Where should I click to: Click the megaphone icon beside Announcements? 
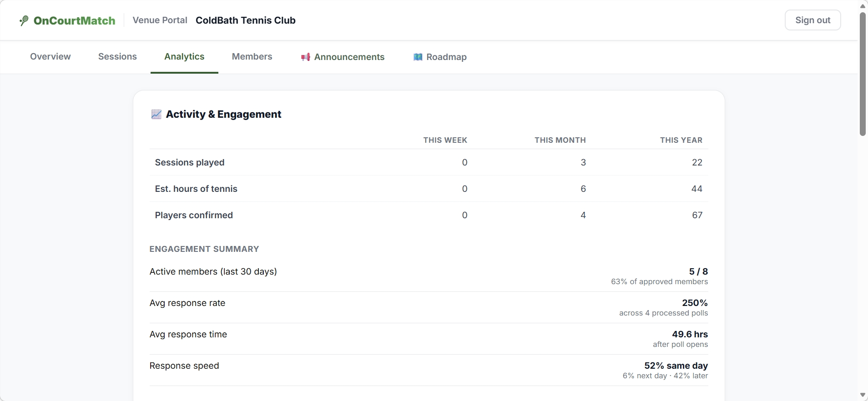pyautogui.click(x=306, y=57)
